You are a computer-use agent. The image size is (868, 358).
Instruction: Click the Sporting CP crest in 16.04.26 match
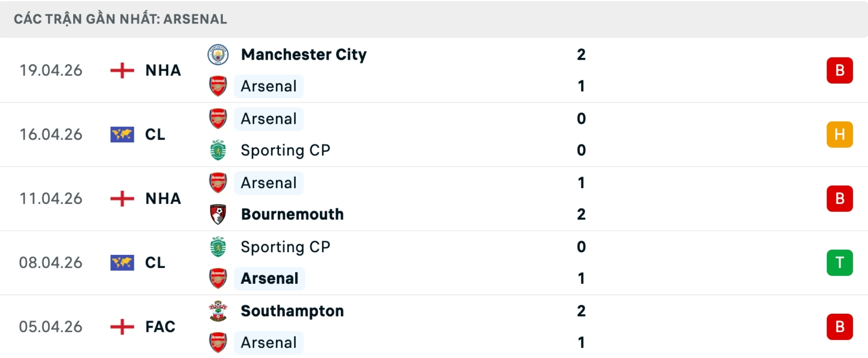click(x=218, y=150)
